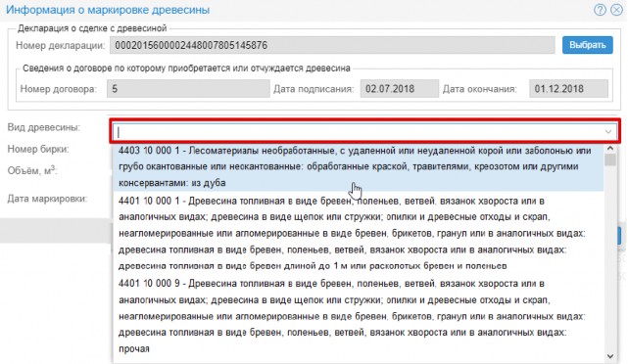Open the help question mark icon
The width and height of the screenshot is (628, 364).
click(600, 10)
